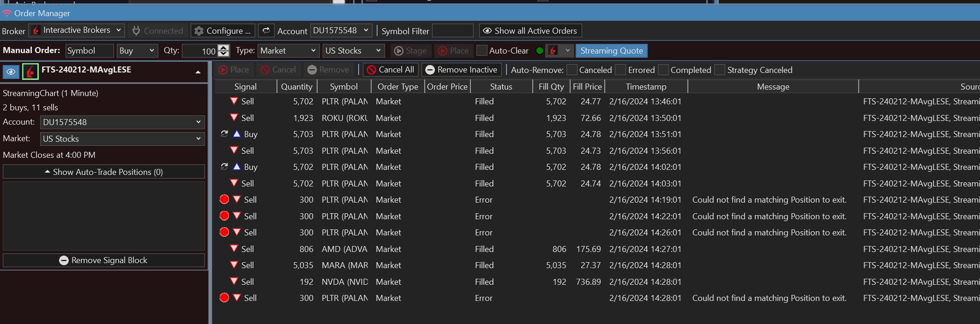Viewport: 980px width, 324px height.
Task: Open the order Type dropdown set to Market
Action: pyautogui.click(x=289, y=50)
